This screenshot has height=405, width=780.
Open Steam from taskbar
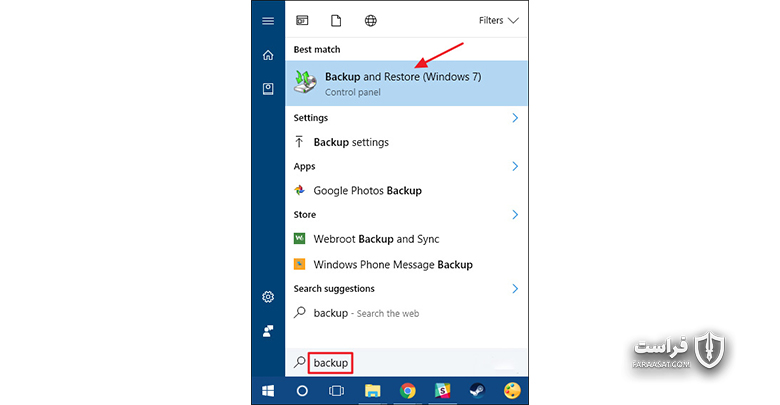[477, 391]
